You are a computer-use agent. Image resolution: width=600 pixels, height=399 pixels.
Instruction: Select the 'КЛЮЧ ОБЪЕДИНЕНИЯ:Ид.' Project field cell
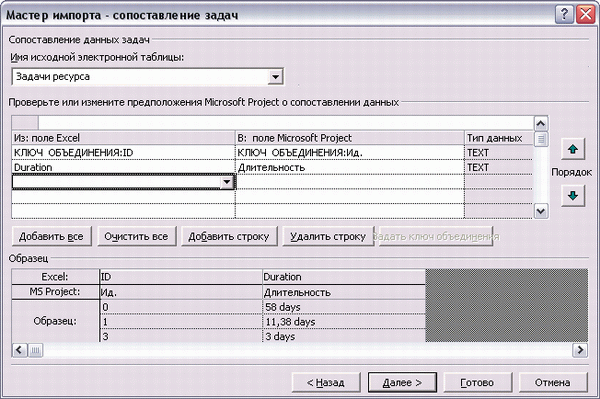[350, 153]
